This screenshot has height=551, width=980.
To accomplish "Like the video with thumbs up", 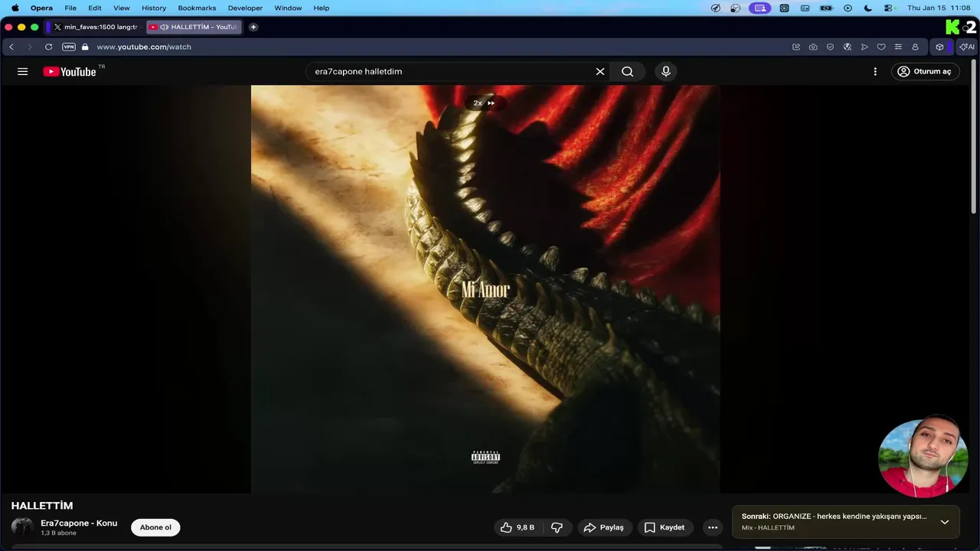I will 517,527.
